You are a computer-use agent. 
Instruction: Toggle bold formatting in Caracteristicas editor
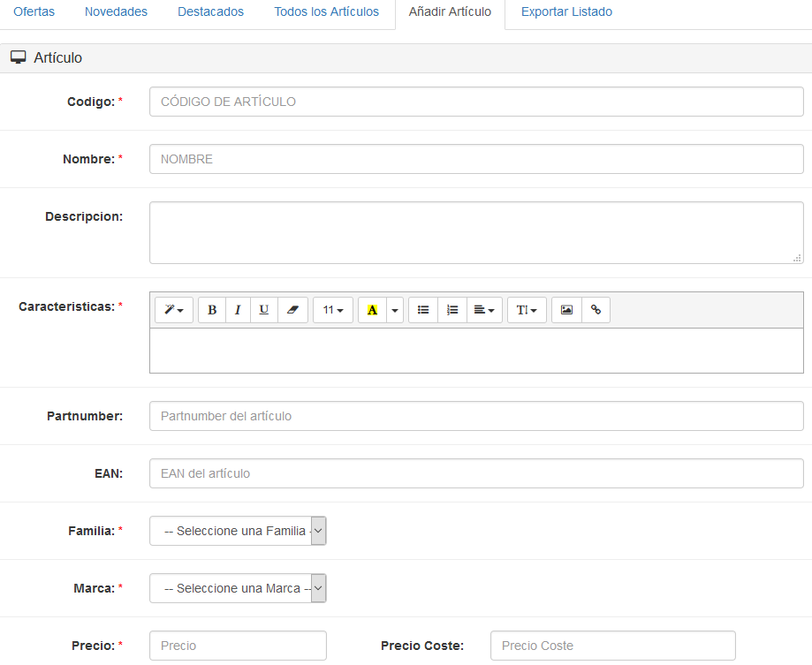click(211, 310)
